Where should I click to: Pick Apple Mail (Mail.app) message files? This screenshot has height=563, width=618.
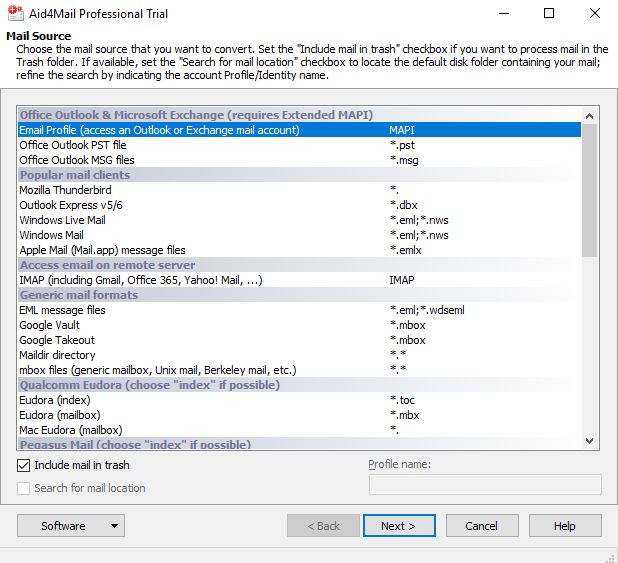point(299,250)
